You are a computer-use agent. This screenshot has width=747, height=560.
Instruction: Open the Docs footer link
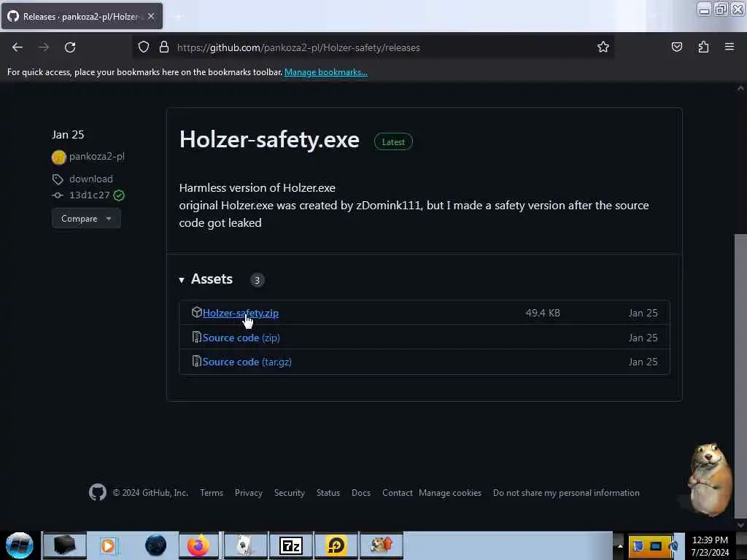tap(360, 493)
